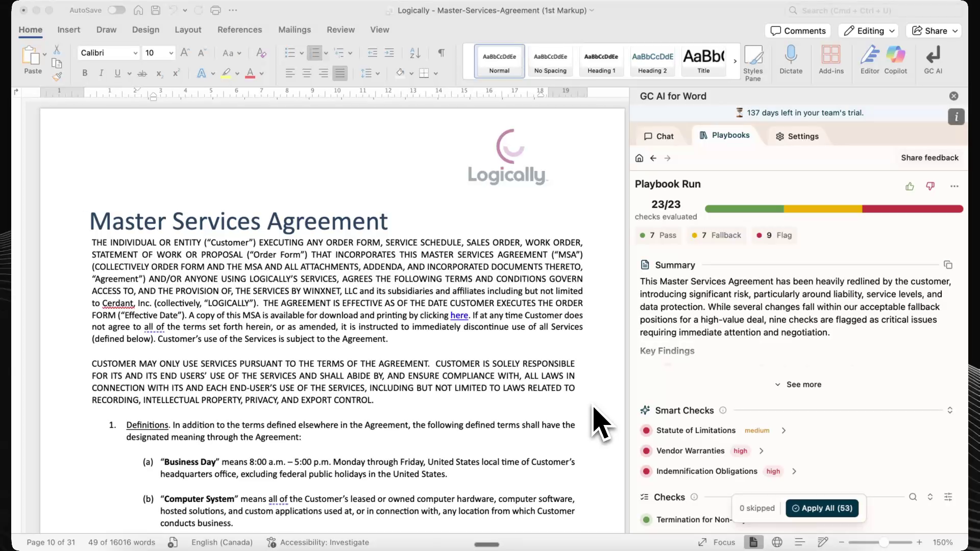Open the Copilot icon in ribbon
The image size is (980, 551).
coord(895,55)
